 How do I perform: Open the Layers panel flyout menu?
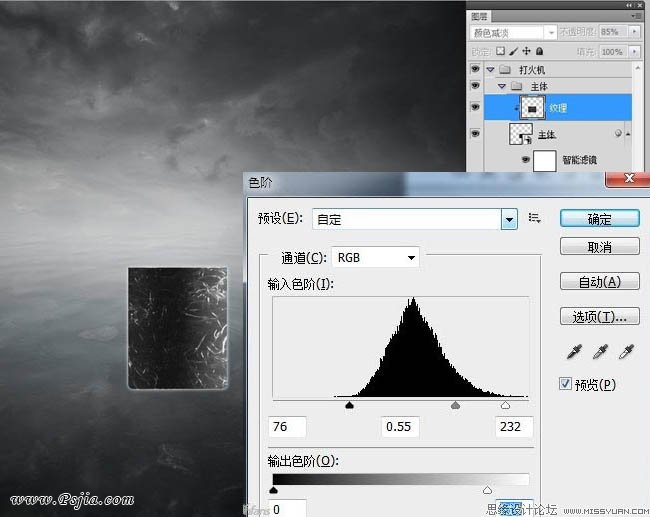(x=637, y=17)
